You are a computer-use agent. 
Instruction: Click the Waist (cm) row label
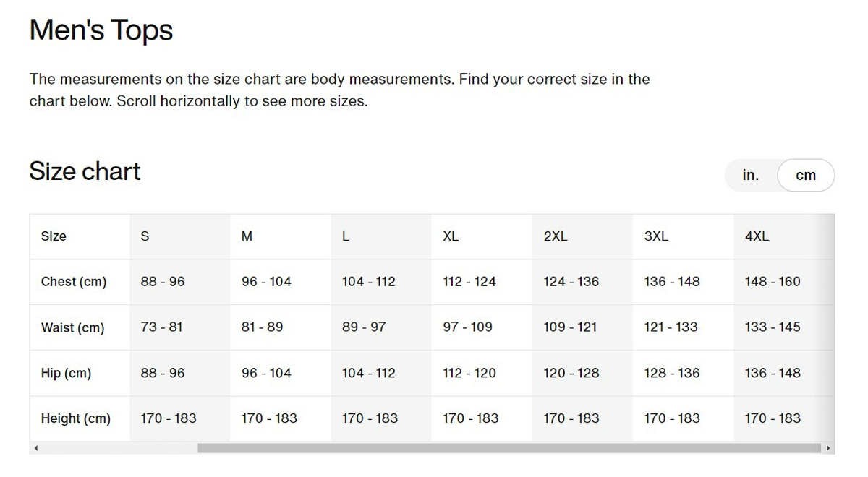tap(72, 327)
